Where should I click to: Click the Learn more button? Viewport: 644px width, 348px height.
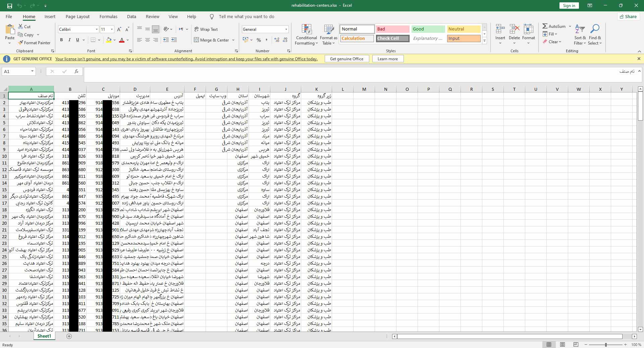387,59
